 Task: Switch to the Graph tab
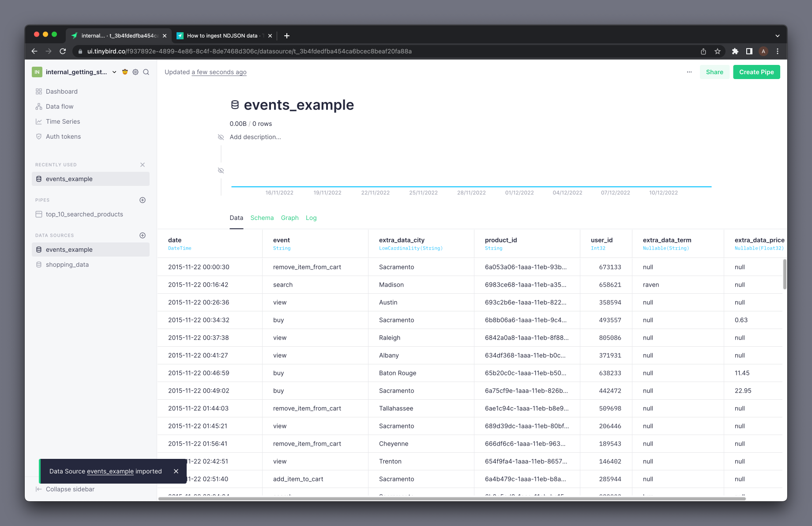pos(290,218)
